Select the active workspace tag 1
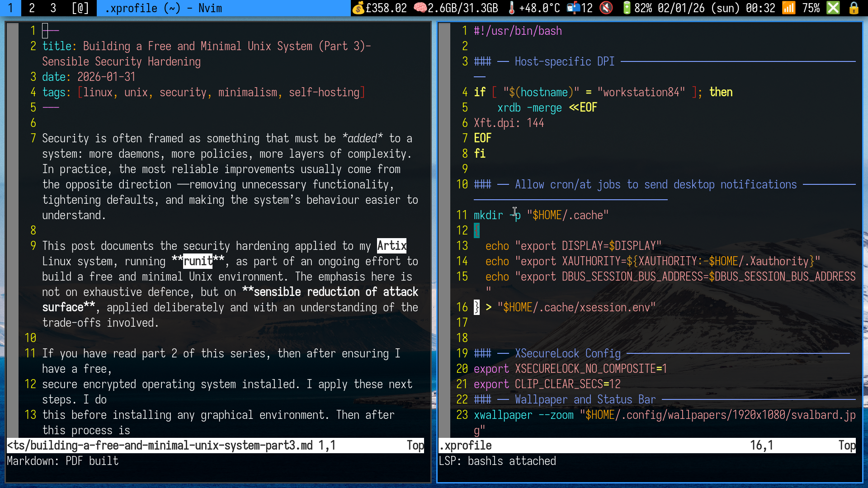Screen dimensions: 868x488 click(10, 8)
